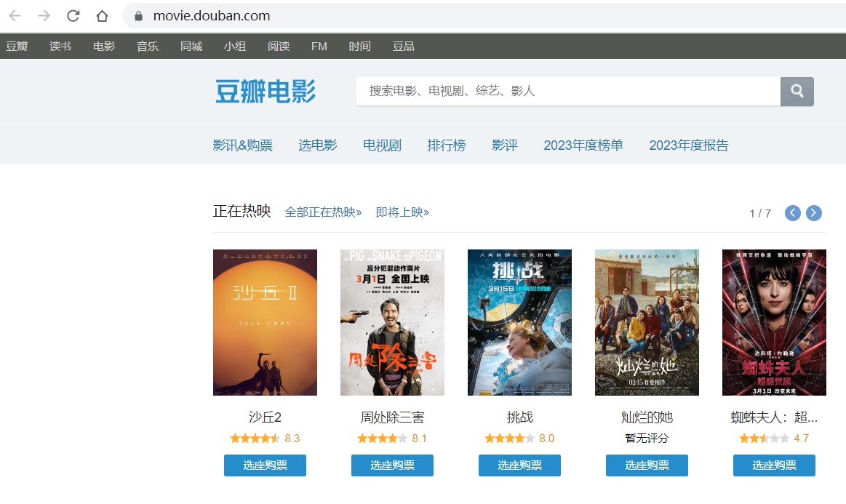The width and height of the screenshot is (846, 504).
Task: Click the 8.1 rating of 周处除三害
Action: tap(419, 438)
